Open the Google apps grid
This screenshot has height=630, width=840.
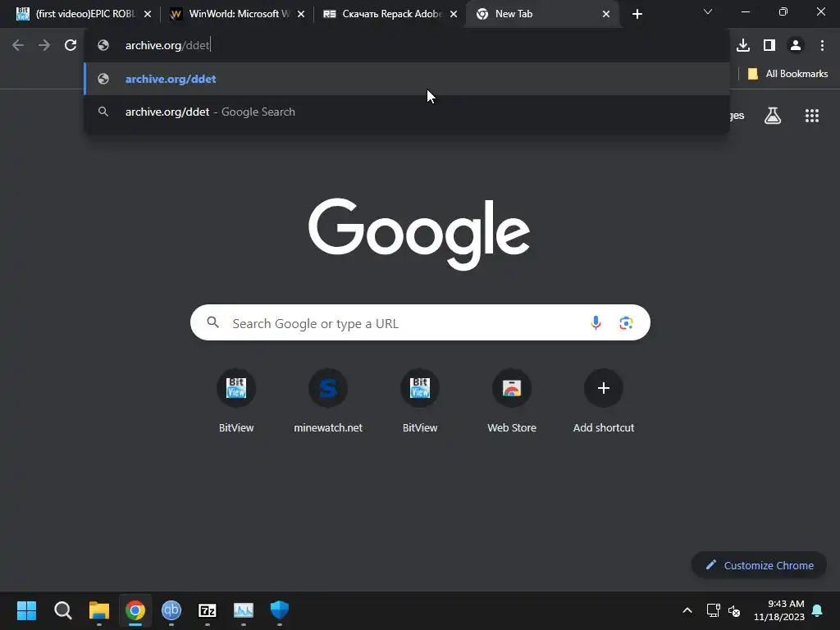(812, 116)
